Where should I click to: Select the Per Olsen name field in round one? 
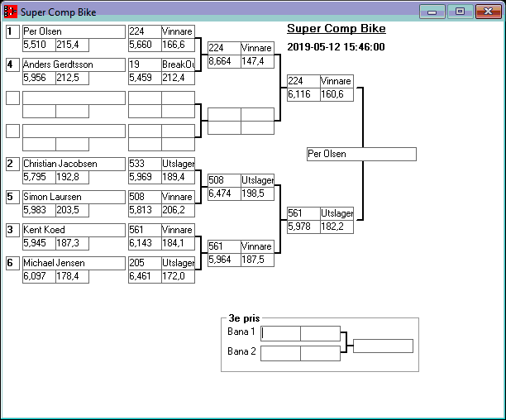73,32
